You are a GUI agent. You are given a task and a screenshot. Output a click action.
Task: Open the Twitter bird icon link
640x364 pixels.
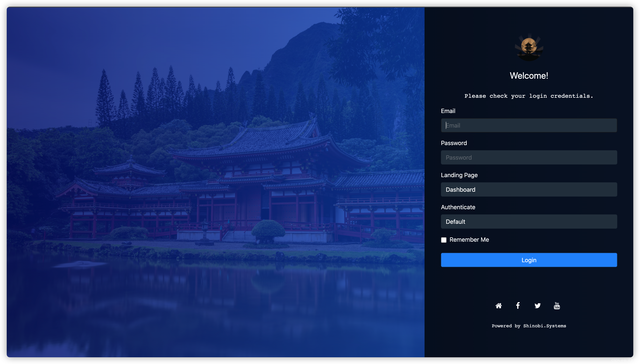(x=537, y=305)
